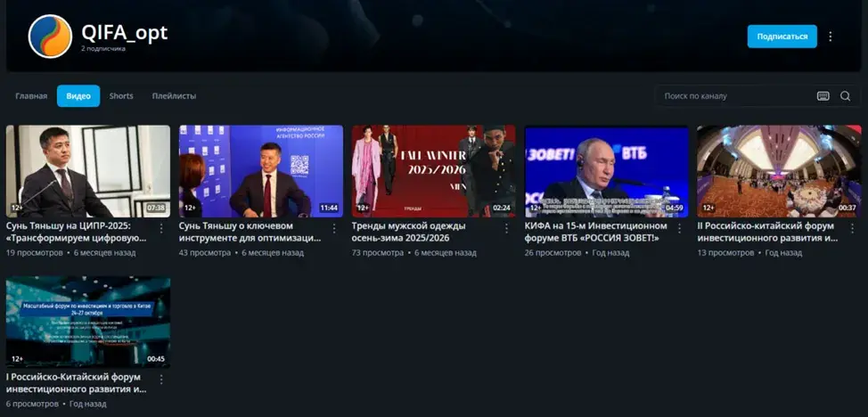Play the 00:45 forum video thumbnail
The height and width of the screenshot is (417, 868).
[x=88, y=323]
